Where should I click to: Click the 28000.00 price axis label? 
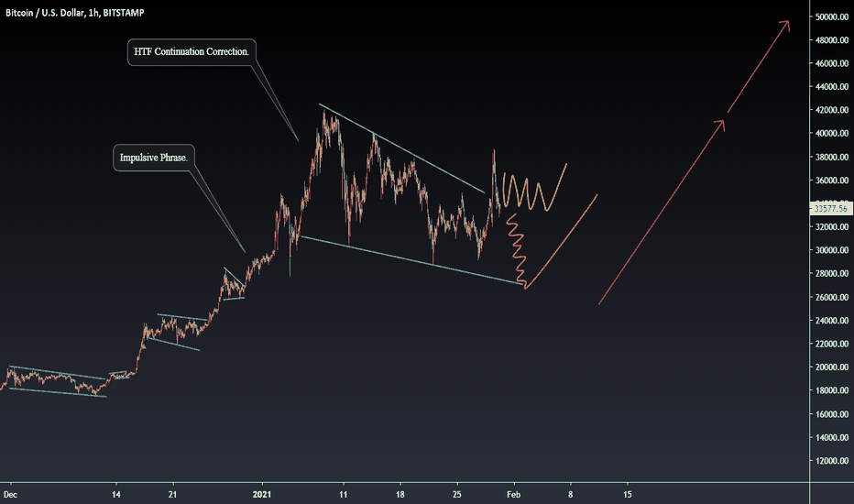click(x=832, y=273)
